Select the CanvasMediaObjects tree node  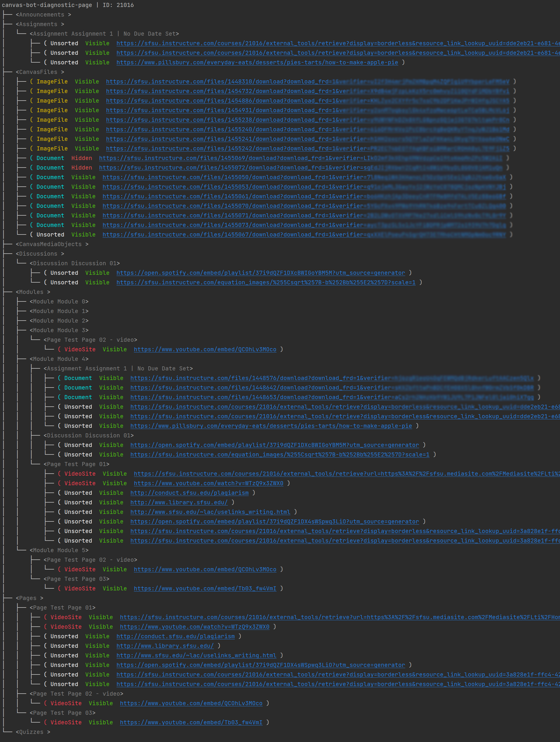(52, 244)
